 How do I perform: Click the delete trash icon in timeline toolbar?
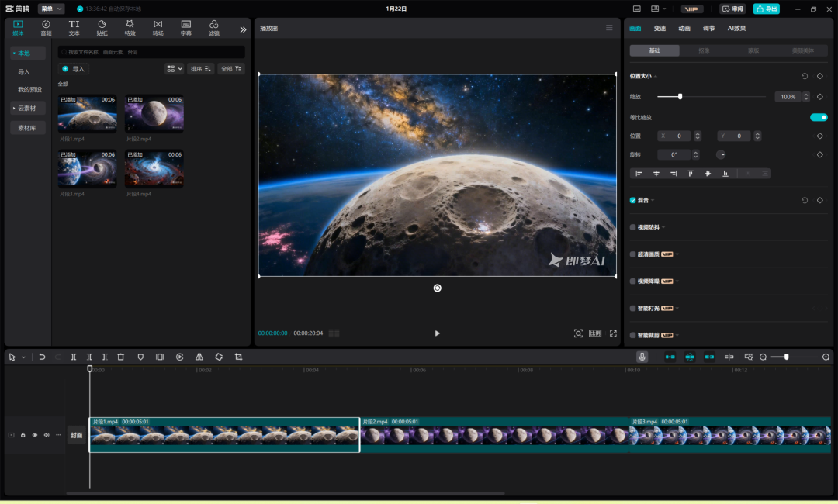(x=120, y=357)
